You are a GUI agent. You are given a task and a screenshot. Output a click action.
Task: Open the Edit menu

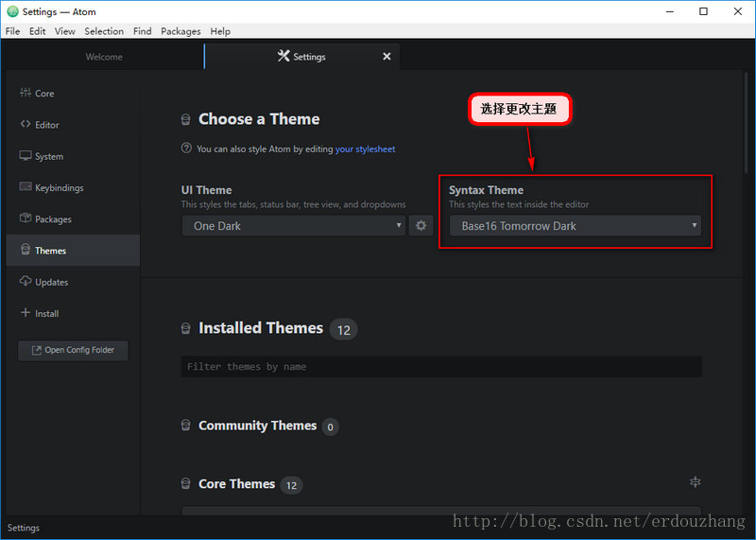point(37,31)
